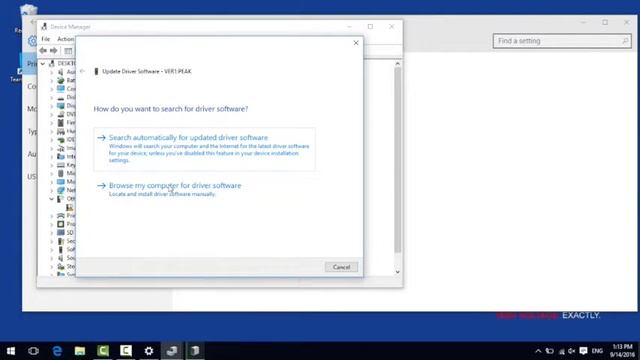Click Device Manager toolbar Forward arrow

pos(53,51)
